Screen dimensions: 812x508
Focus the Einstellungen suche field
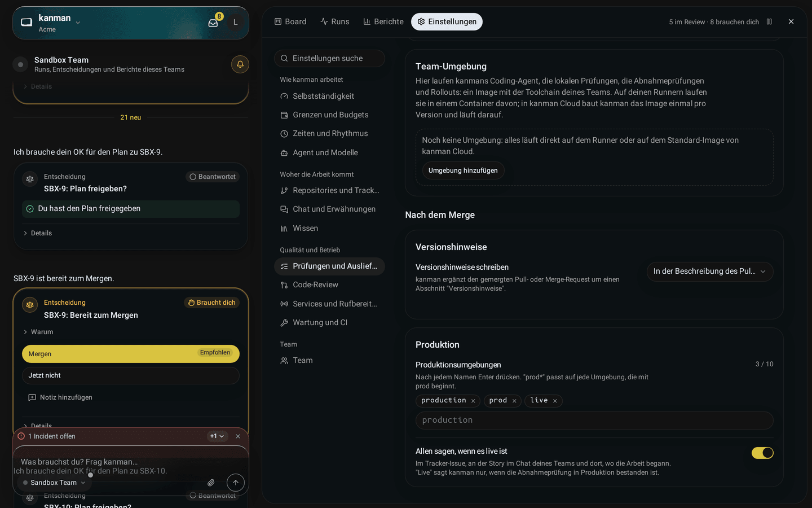(329, 58)
